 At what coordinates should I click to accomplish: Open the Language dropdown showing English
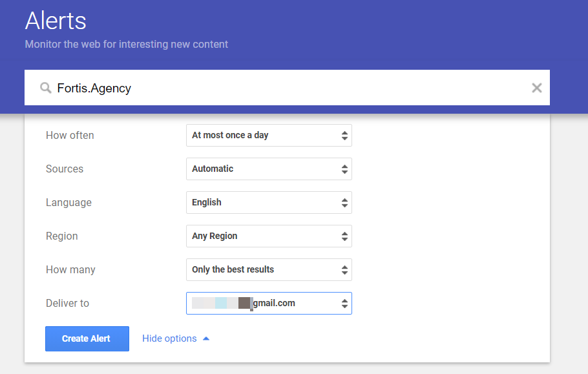[x=269, y=203]
